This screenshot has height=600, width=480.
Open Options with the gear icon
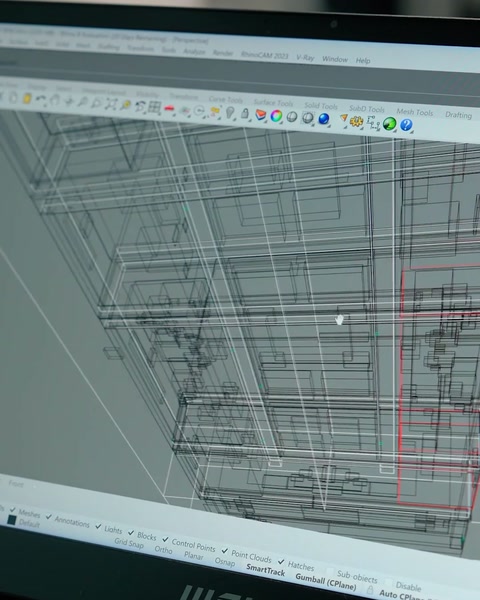pyautogui.click(x=356, y=121)
